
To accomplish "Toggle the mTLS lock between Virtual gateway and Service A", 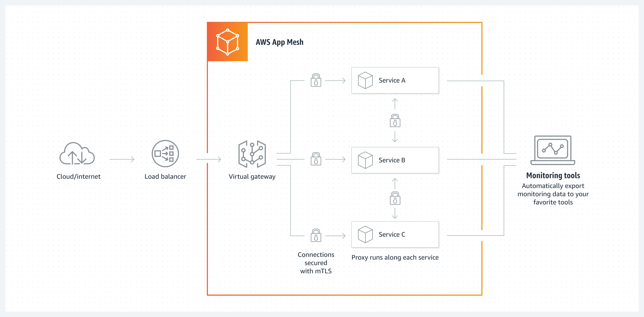I will coord(315,80).
